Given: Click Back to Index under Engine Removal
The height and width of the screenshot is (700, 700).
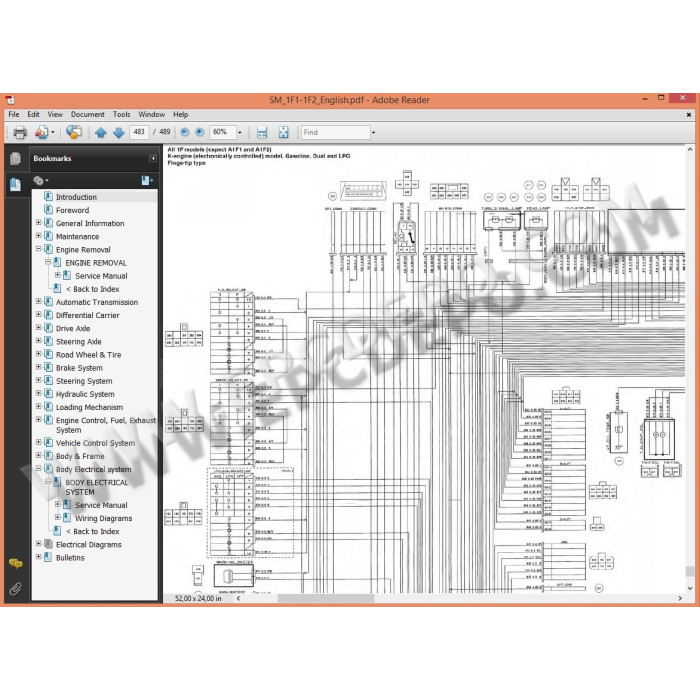Looking at the screenshot, I should click(92, 289).
